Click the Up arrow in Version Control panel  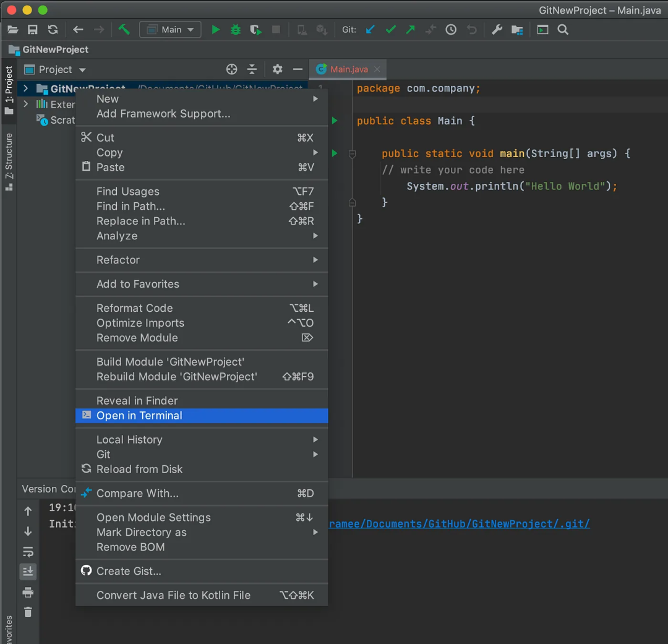[x=28, y=510]
